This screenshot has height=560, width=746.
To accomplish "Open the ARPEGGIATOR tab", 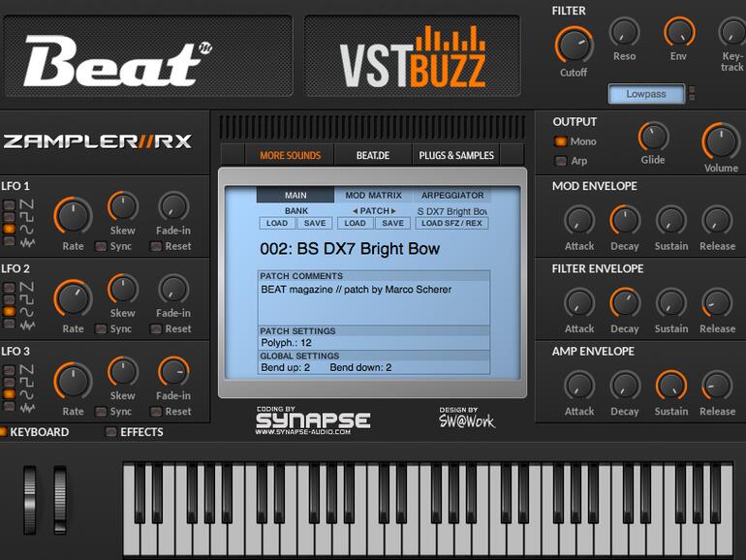I will (x=452, y=195).
